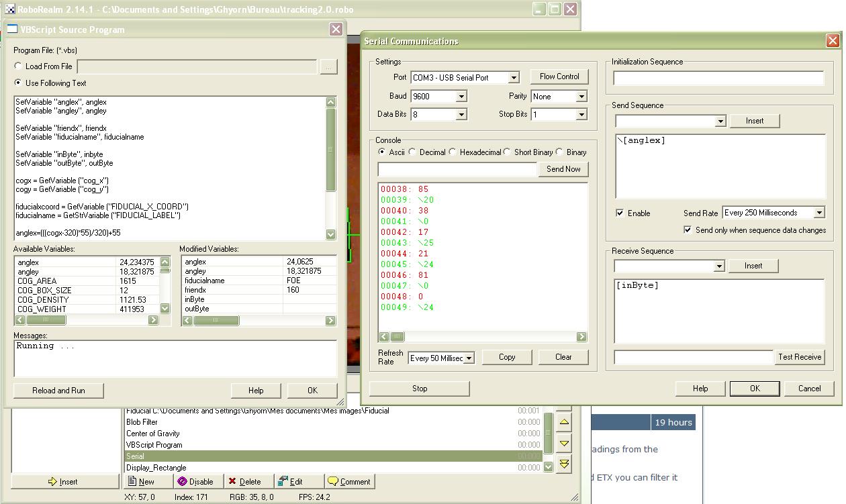Select Blob Filter in the pipeline list
Image resolution: width=846 pixels, height=504 pixels.
tap(142, 422)
